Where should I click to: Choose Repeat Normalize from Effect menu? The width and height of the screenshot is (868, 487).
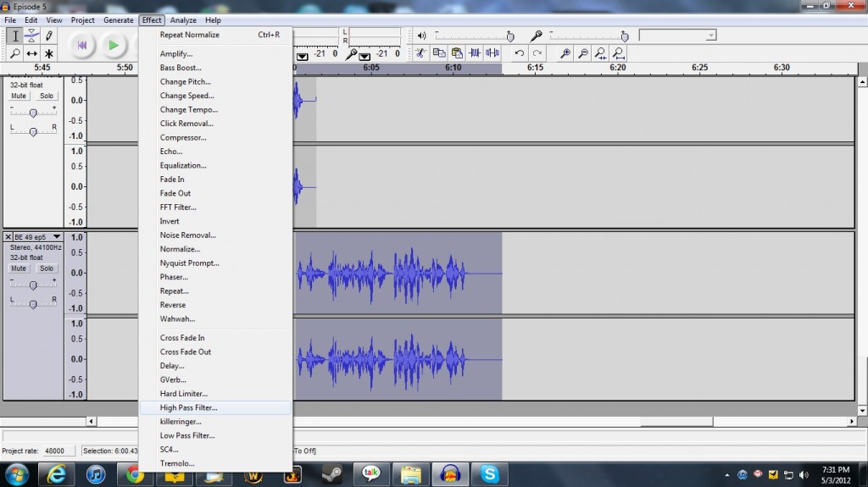coord(215,35)
